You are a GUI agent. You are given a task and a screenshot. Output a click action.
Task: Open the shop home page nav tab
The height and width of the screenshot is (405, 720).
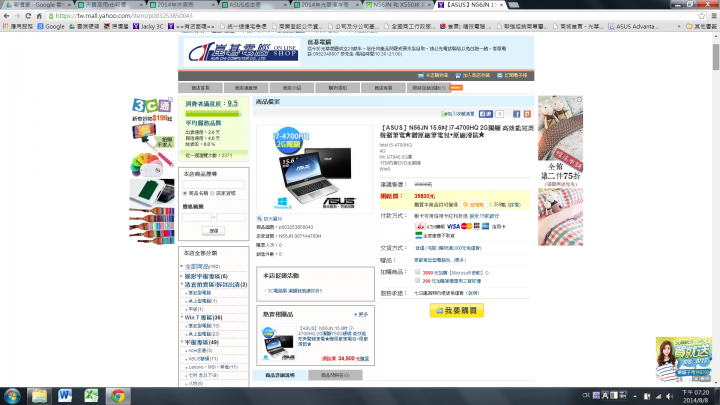pos(200,88)
